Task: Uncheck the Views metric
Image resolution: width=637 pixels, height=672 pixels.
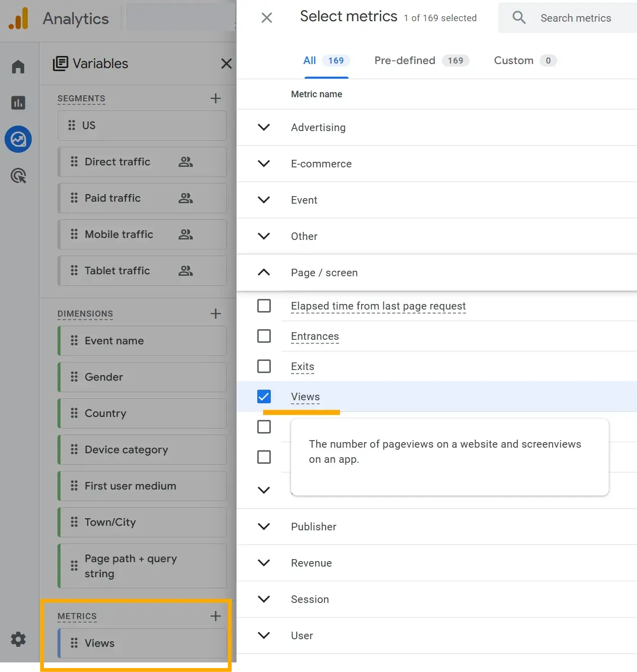Action: point(264,397)
